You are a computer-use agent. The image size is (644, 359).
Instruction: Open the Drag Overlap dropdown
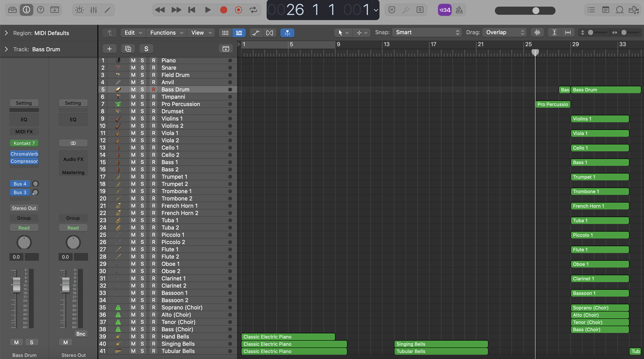(504, 32)
